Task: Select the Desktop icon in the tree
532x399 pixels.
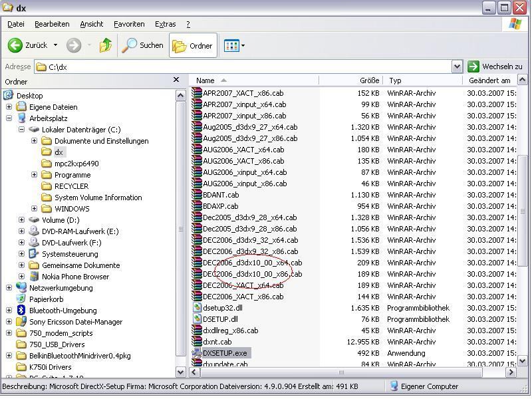Action: click(x=9, y=95)
